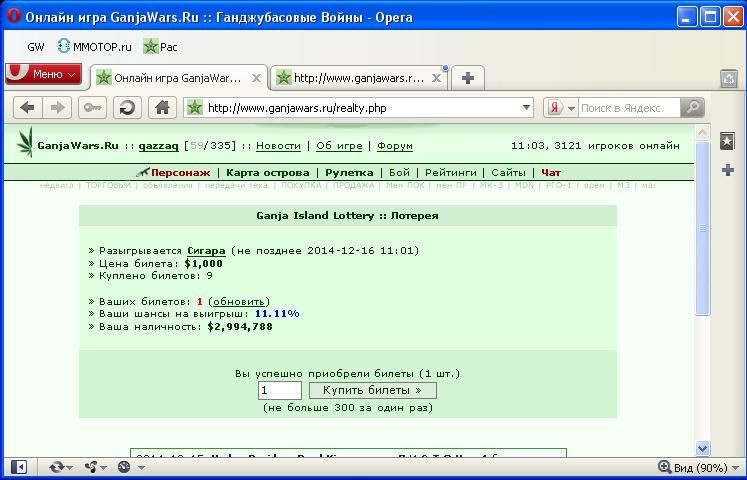This screenshot has width=747, height=480.
Task: Open Рулетка menu item
Action: coord(349,173)
